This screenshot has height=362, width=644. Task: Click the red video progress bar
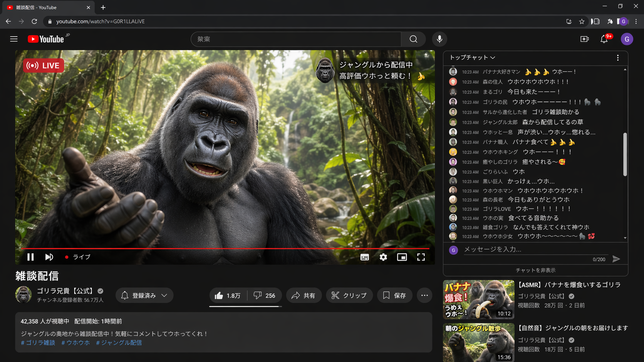[x=225, y=249]
